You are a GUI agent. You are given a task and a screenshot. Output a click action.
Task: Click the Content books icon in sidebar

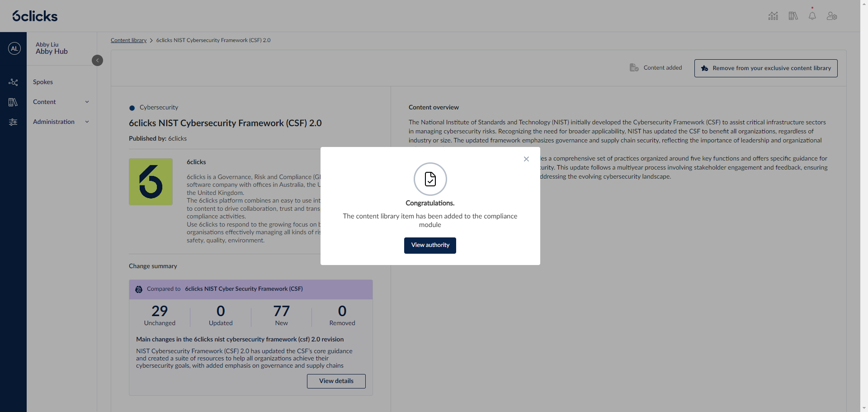pos(13,102)
